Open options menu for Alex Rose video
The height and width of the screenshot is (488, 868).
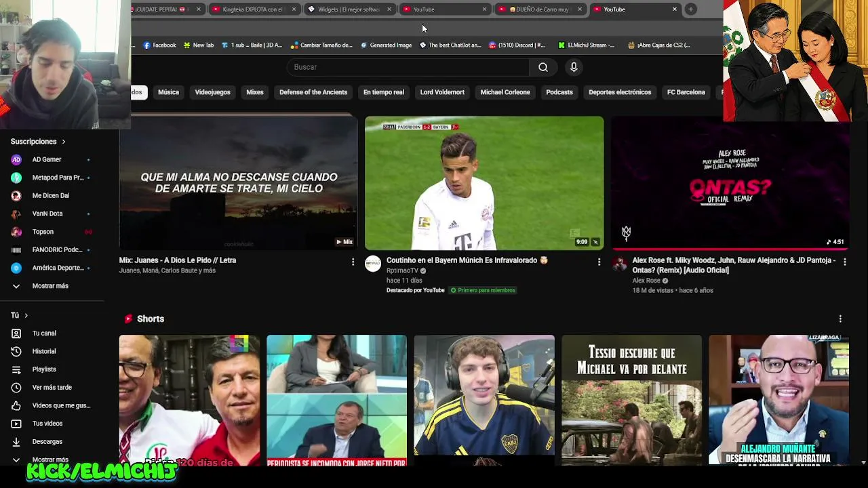tap(844, 262)
